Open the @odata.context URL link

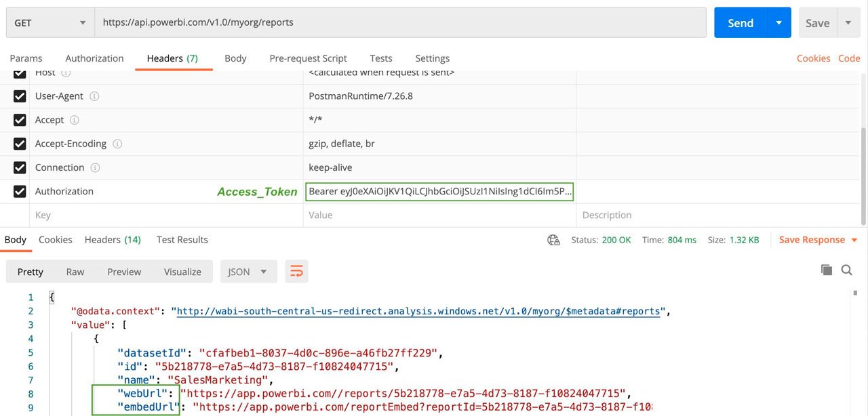(419, 312)
